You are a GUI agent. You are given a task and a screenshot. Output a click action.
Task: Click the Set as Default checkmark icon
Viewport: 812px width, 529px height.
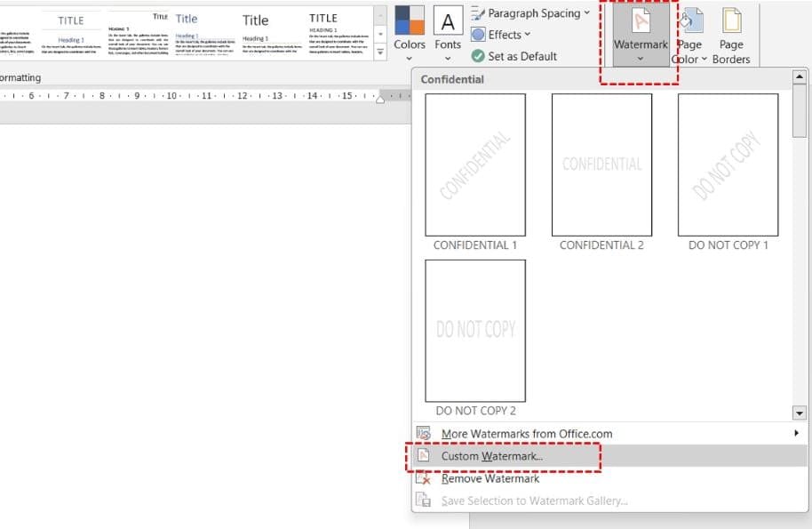click(478, 56)
